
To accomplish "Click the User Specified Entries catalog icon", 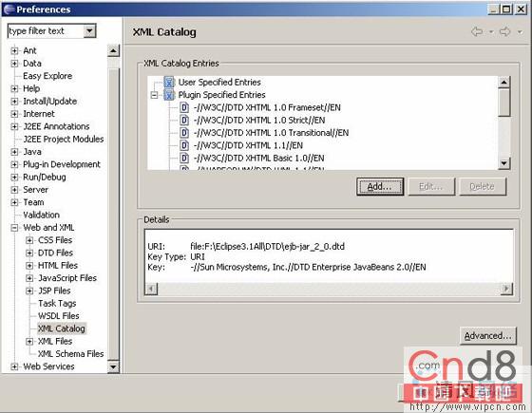I will tap(169, 82).
